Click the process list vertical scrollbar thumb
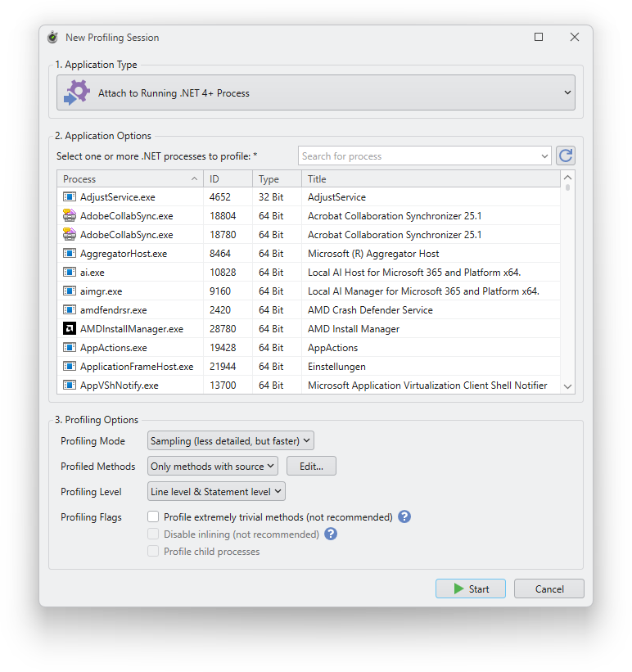Screen dimensions: 632x672 (568, 187)
